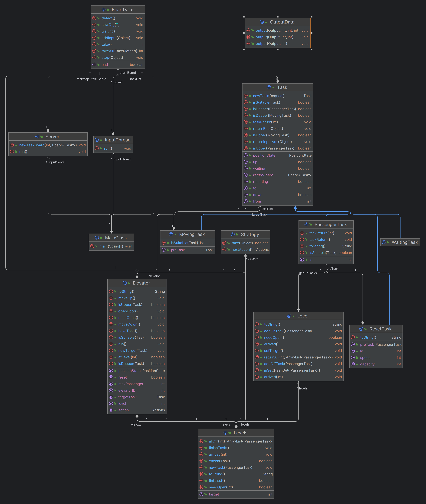Click method icon next to nextAction()
This screenshot has width=426, height=504.
point(224,249)
